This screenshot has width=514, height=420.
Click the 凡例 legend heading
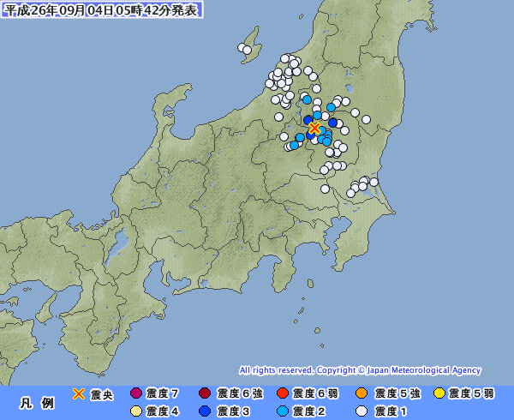pyautogui.click(x=37, y=403)
